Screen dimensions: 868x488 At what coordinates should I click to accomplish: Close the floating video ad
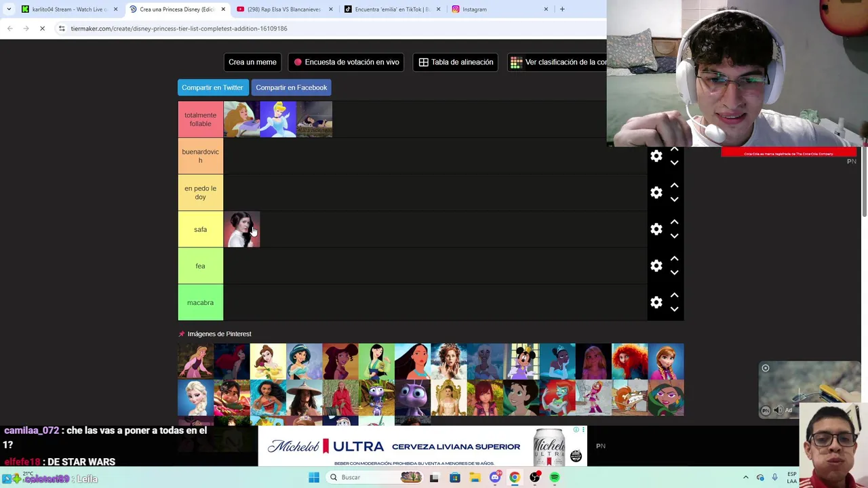(766, 368)
